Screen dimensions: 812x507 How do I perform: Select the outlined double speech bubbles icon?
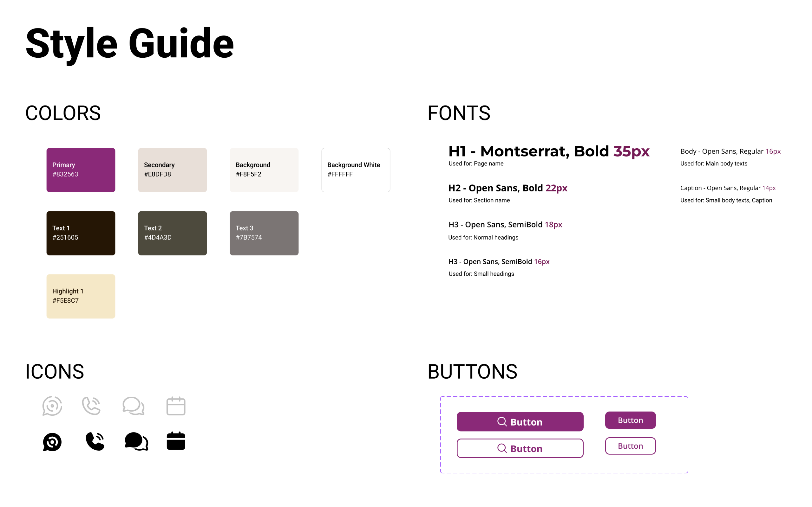point(133,406)
